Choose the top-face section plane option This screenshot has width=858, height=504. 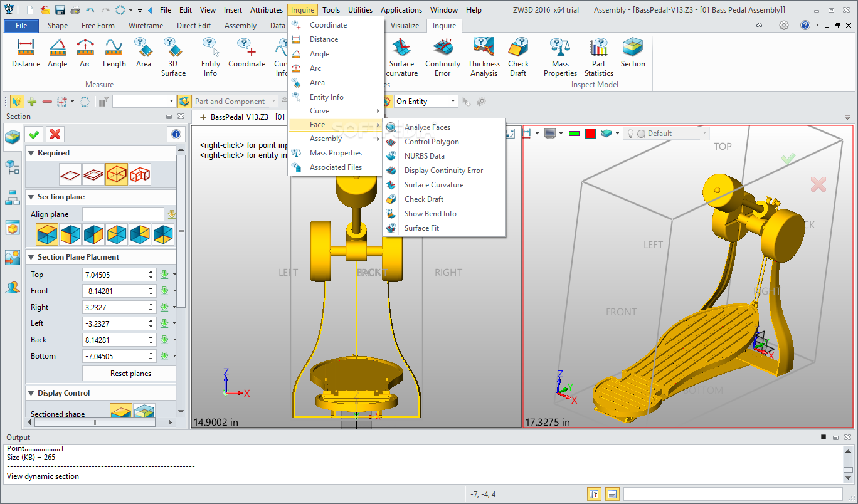47,234
